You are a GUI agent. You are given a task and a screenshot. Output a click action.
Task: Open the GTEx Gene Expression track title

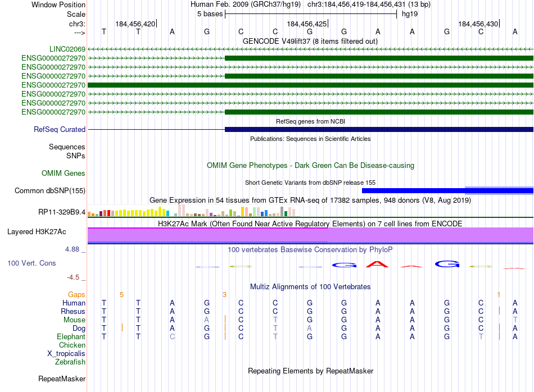(x=310, y=200)
